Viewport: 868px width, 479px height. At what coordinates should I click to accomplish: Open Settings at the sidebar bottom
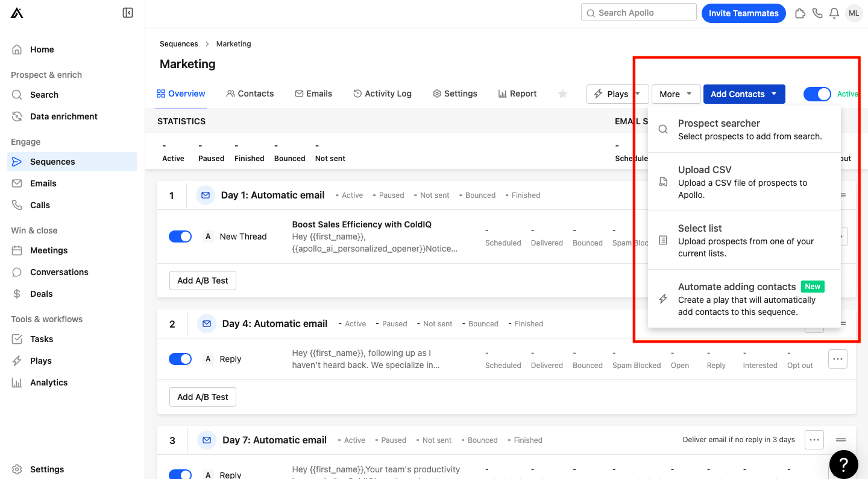tap(72, 469)
